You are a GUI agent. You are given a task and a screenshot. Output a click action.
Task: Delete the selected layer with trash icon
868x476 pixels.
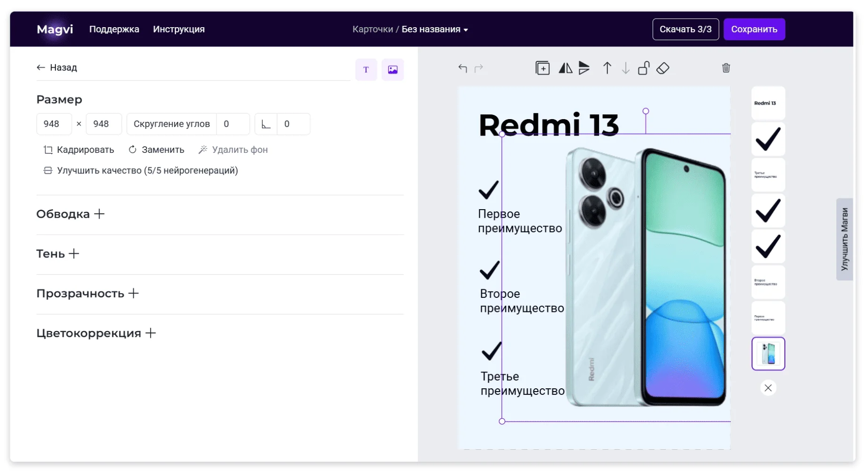pos(726,68)
